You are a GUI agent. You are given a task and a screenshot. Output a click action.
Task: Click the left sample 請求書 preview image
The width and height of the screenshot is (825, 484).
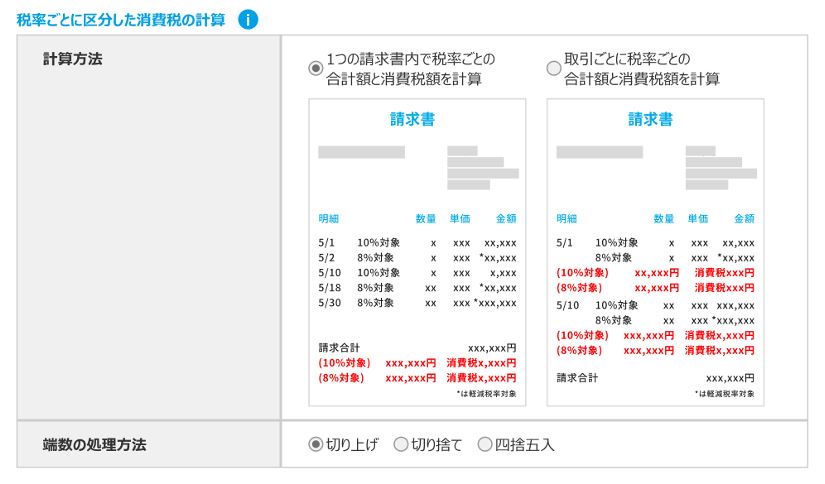(417, 252)
